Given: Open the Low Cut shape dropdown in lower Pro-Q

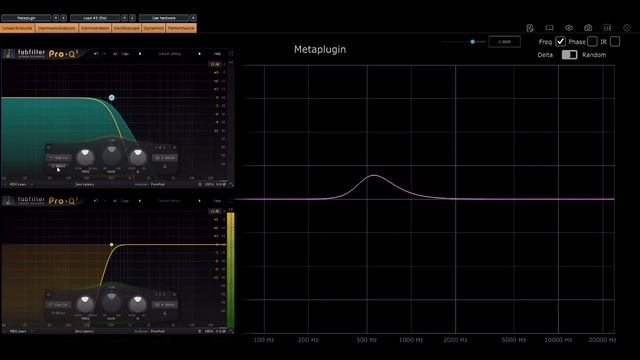Looking at the screenshot, I should coord(59,304).
